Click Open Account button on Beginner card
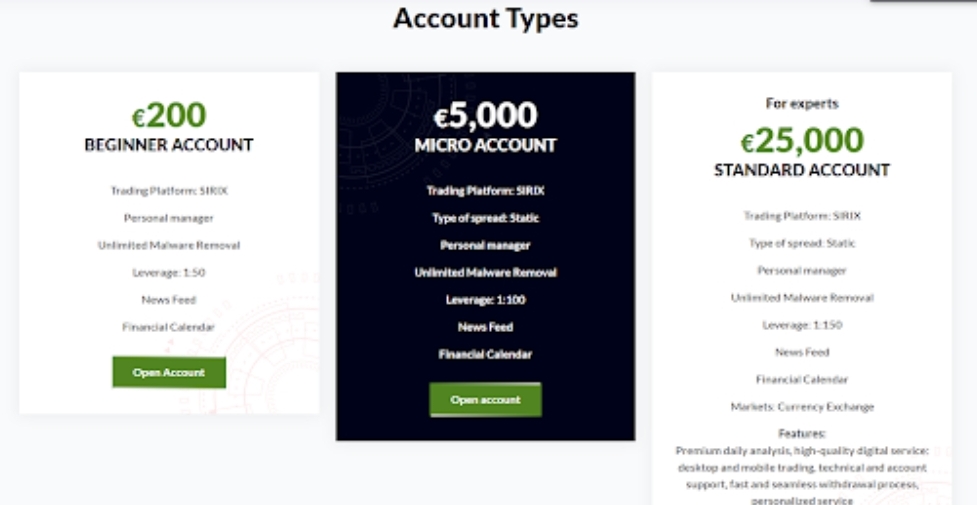 point(169,372)
